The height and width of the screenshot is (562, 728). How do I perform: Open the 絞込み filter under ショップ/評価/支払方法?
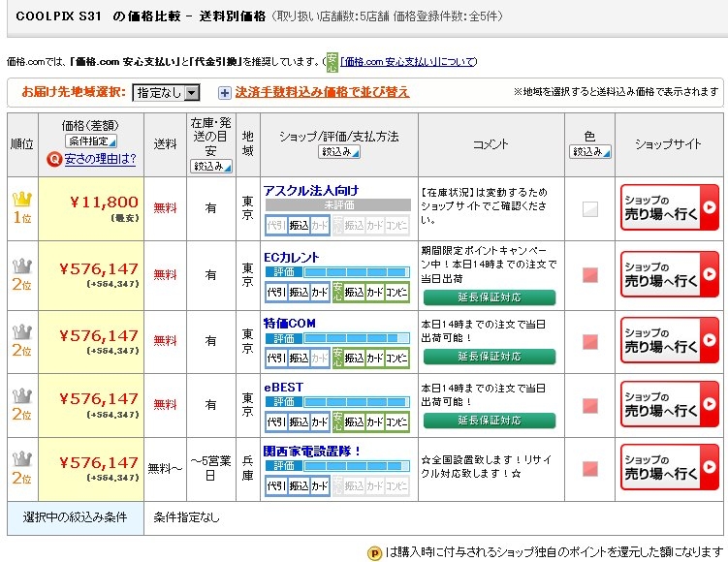click(339, 152)
